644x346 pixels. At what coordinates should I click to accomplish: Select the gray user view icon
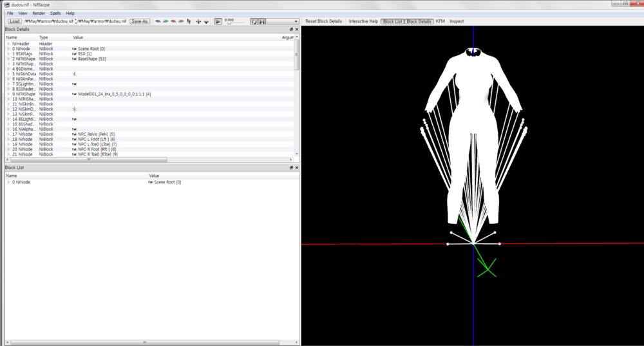181,21
